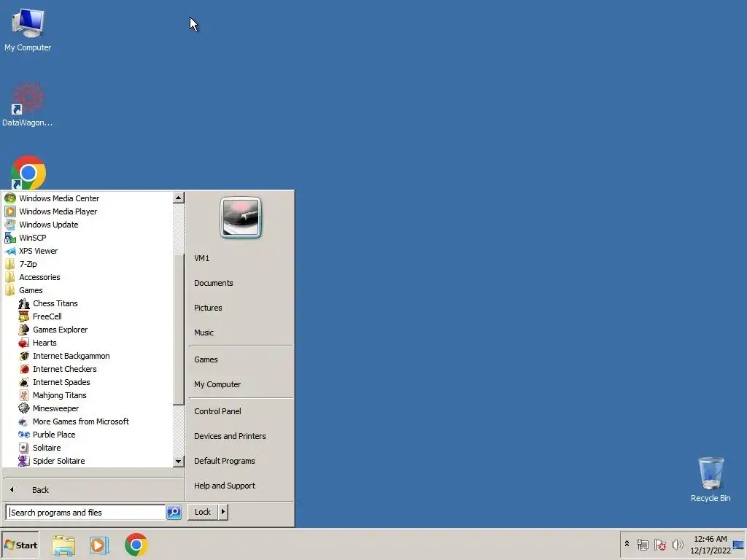Launch Google Chrome from taskbar

136,545
